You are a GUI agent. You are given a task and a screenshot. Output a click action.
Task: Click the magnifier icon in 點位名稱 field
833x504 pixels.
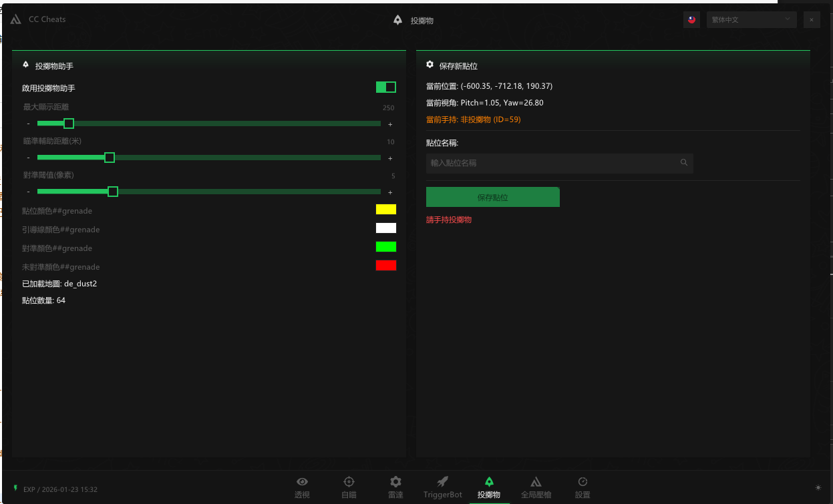pyautogui.click(x=684, y=162)
